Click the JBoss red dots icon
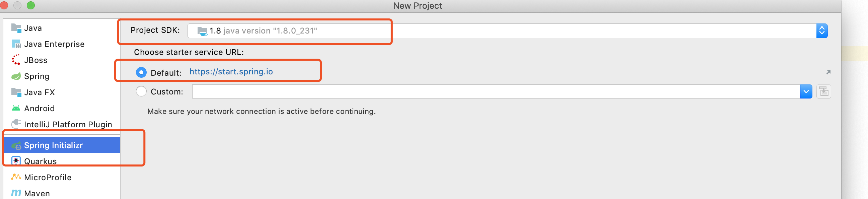Screen dimensions: 868x199 [x=16, y=60]
